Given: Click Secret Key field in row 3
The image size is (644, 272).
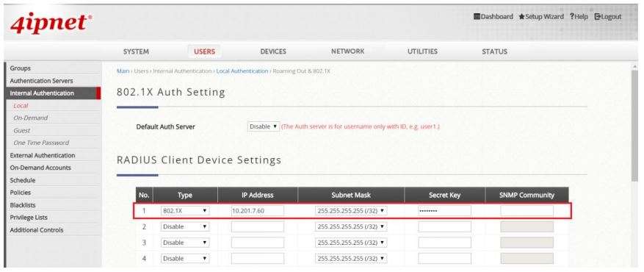Looking at the screenshot, I should coord(444,243).
